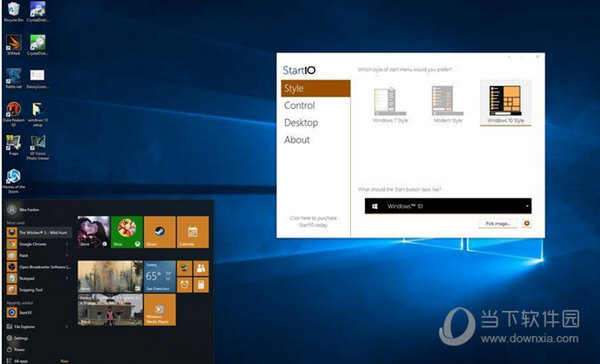Open the Windows Media Player tile
The image size is (600, 364).
pyautogui.click(x=160, y=310)
